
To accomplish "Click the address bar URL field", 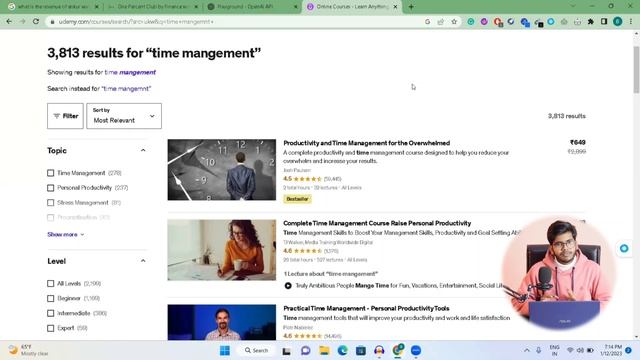I will tap(237, 22).
